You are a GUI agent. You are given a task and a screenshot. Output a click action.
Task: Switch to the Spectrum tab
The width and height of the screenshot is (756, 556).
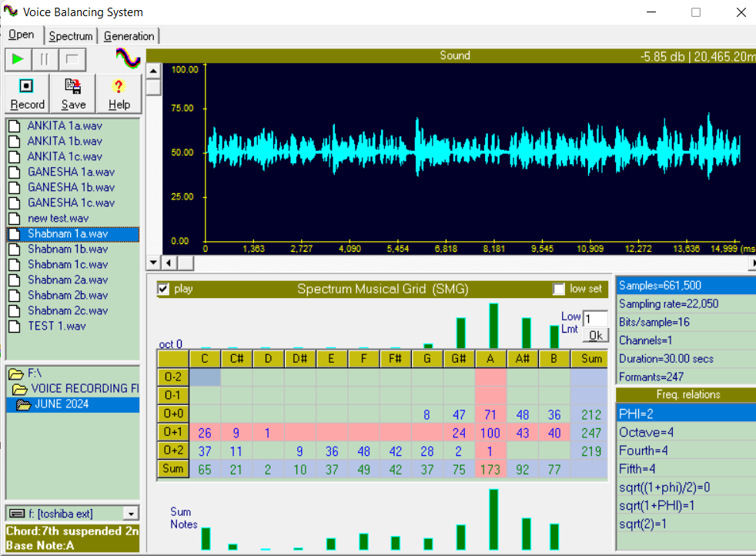pos(71,35)
